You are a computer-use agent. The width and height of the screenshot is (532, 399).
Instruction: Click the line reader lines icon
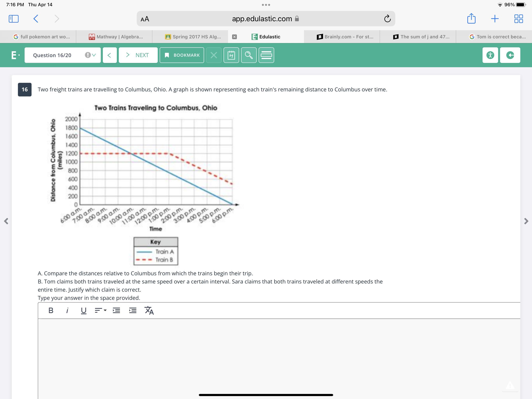266,55
